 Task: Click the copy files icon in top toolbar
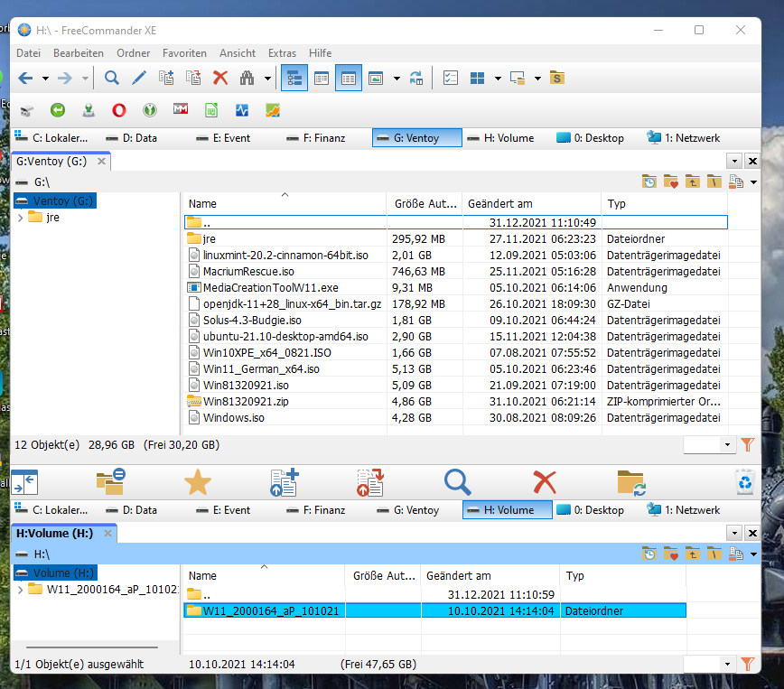pyautogui.click(x=166, y=78)
